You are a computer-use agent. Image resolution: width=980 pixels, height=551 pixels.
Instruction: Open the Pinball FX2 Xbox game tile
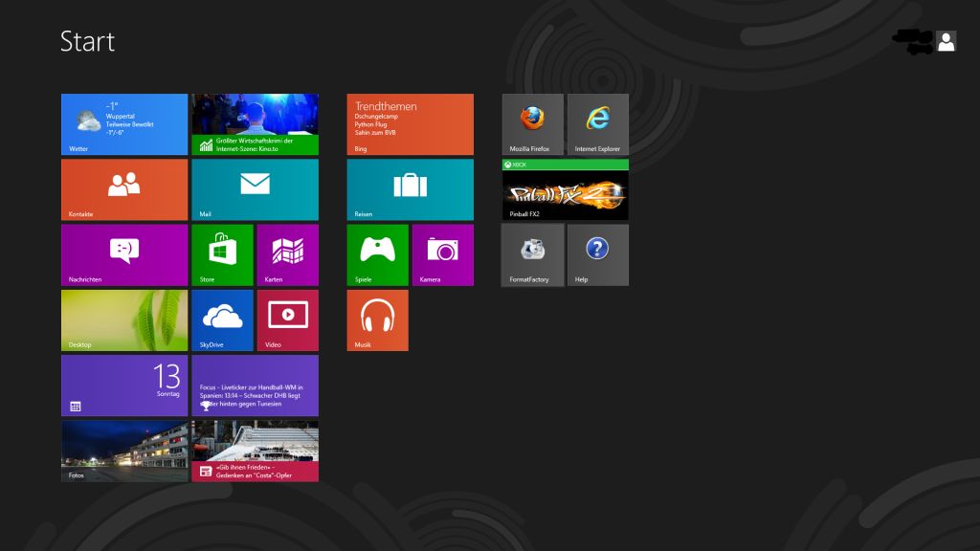pos(565,189)
